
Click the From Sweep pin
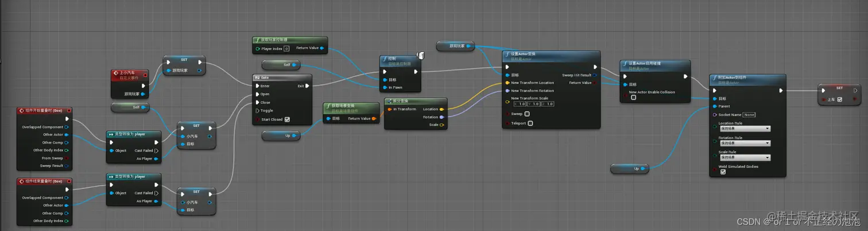click(67, 158)
